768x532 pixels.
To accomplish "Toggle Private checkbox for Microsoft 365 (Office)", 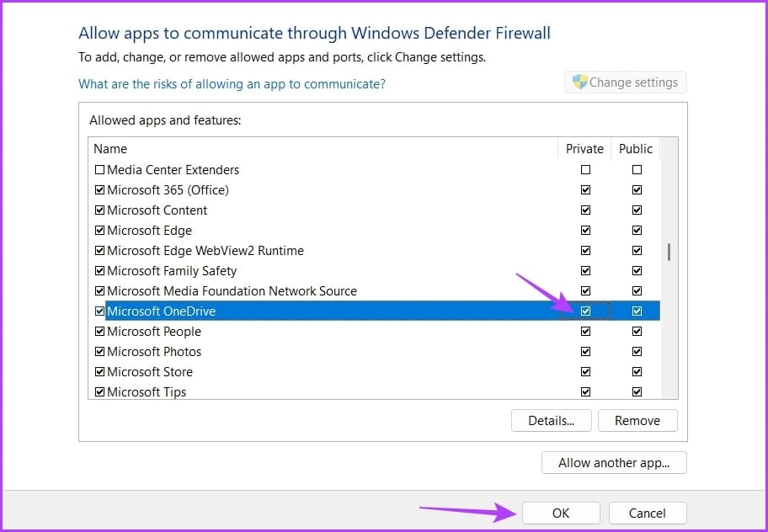I will coord(585,190).
